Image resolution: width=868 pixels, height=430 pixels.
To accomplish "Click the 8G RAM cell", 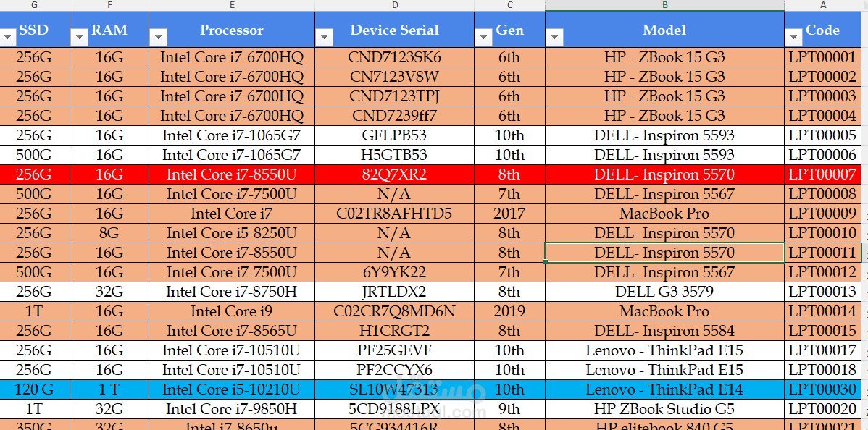I will tap(109, 233).
